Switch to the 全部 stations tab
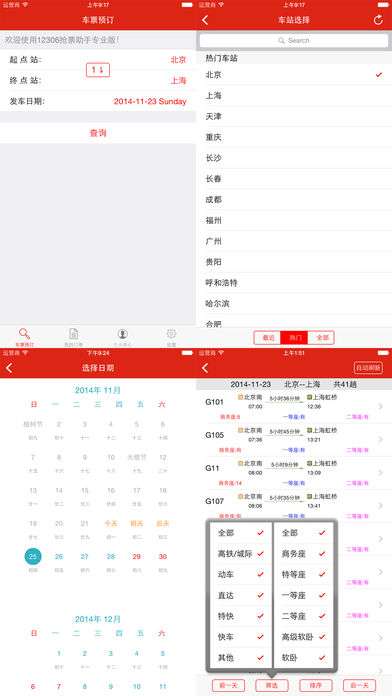This screenshot has height=696, width=392. (322, 338)
